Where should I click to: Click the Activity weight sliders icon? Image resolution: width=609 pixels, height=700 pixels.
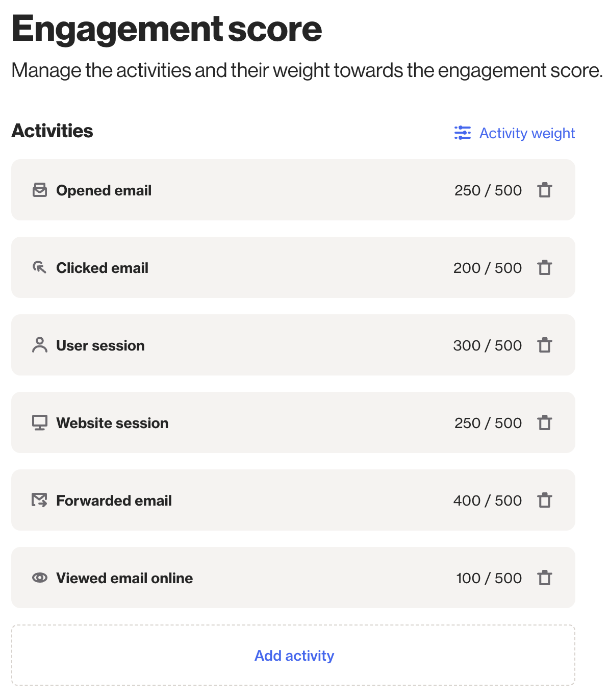[463, 133]
